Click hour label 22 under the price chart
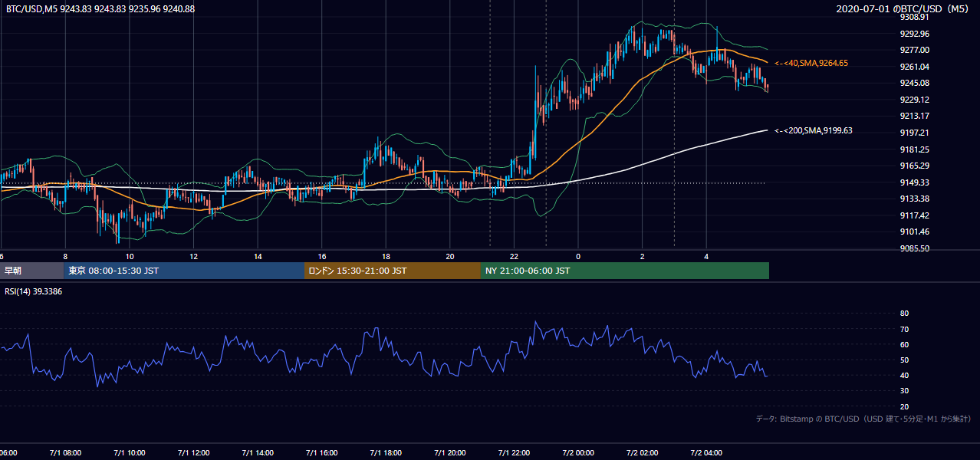 [514, 256]
